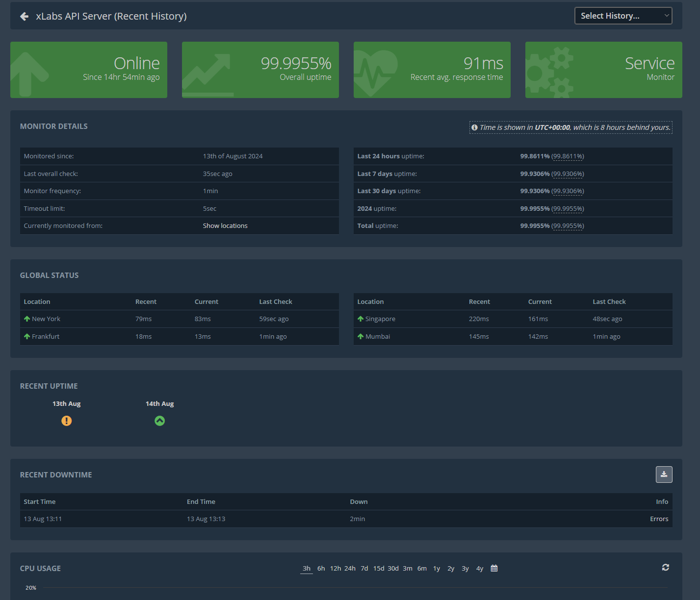Image resolution: width=700 pixels, height=600 pixels.
Task: Select the 30d CPU usage range
Action: click(x=393, y=569)
